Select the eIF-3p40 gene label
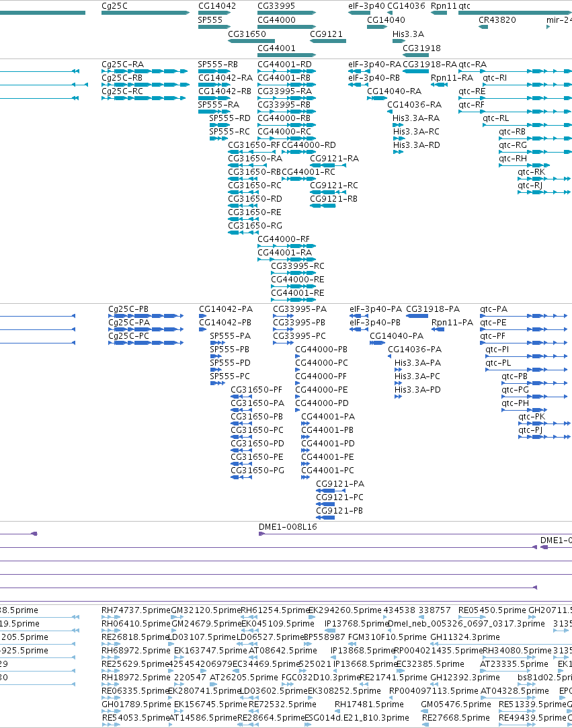 [367, 6]
